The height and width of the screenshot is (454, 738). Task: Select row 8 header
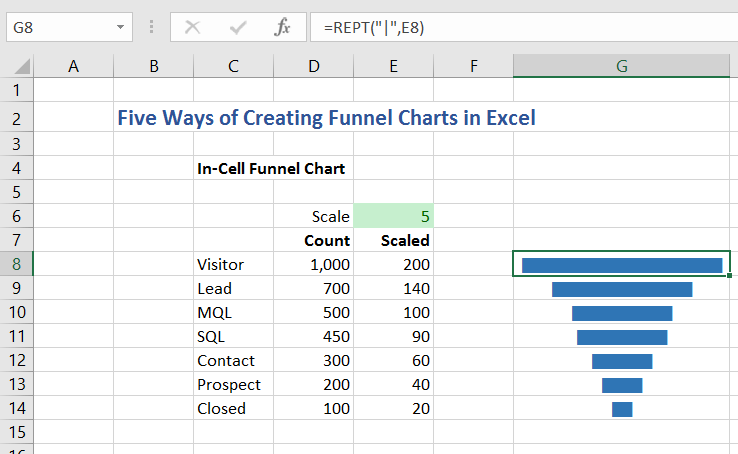point(16,264)
